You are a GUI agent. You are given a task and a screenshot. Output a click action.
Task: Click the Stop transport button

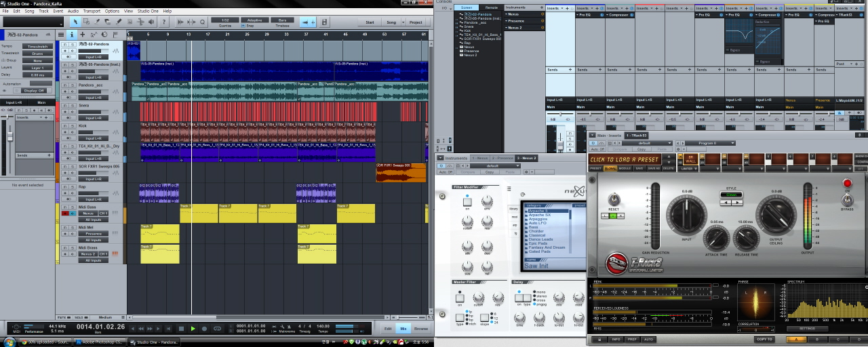181,328
